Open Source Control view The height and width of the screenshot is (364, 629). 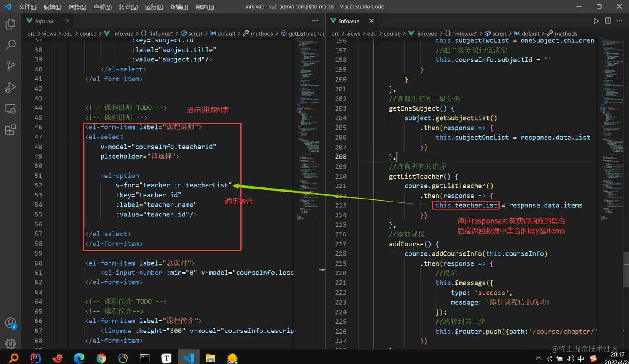10,66
